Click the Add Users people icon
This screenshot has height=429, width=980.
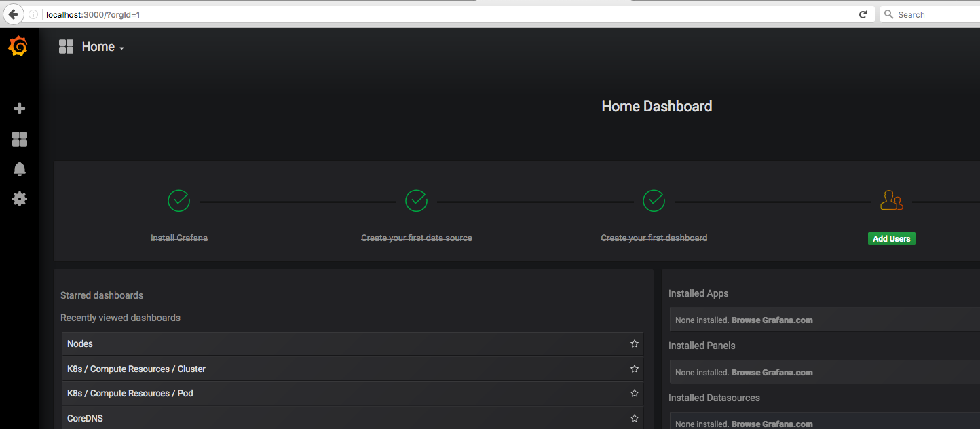pos(891,201)
